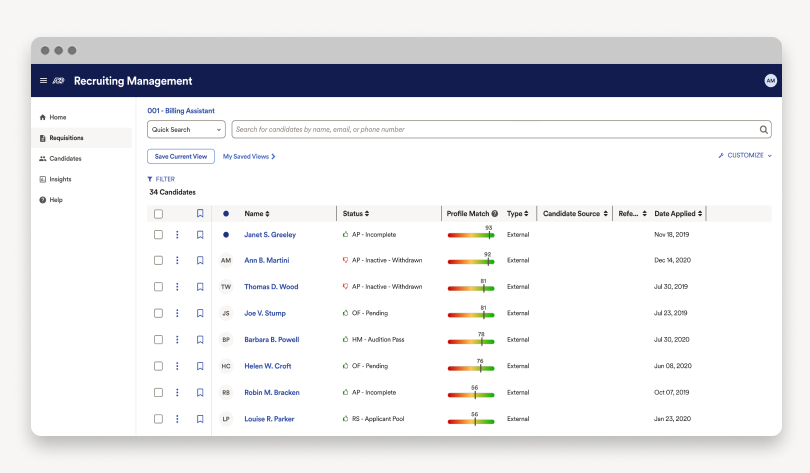This screenshot has height=473, width=810.
Task: Click the AM avatar beside Ann B. Martini
Action: (x=226, y=260)
